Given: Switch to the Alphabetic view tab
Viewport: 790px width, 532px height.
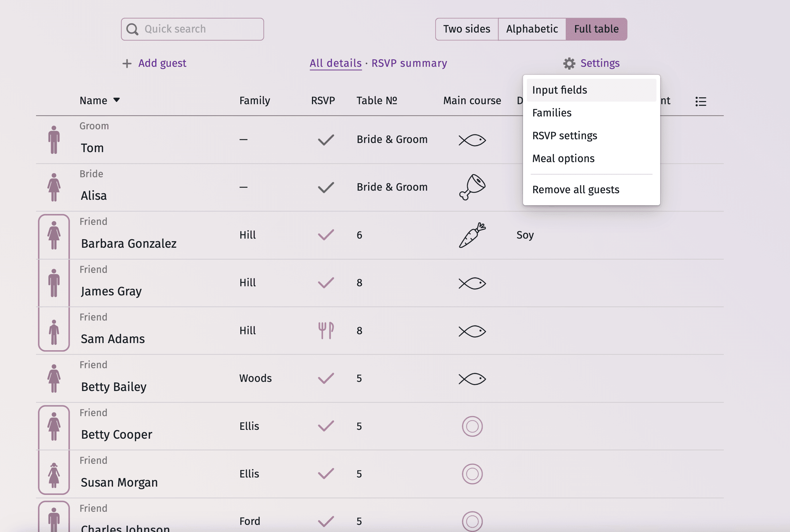Looking at the screenshot, I should [x=531, y=29].
